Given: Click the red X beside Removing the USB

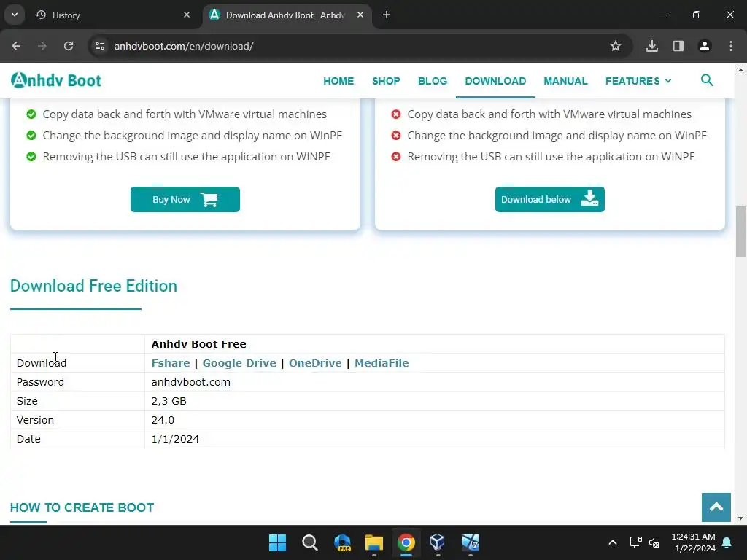Looking at the screenshot, I should click(x=396, y=157).
